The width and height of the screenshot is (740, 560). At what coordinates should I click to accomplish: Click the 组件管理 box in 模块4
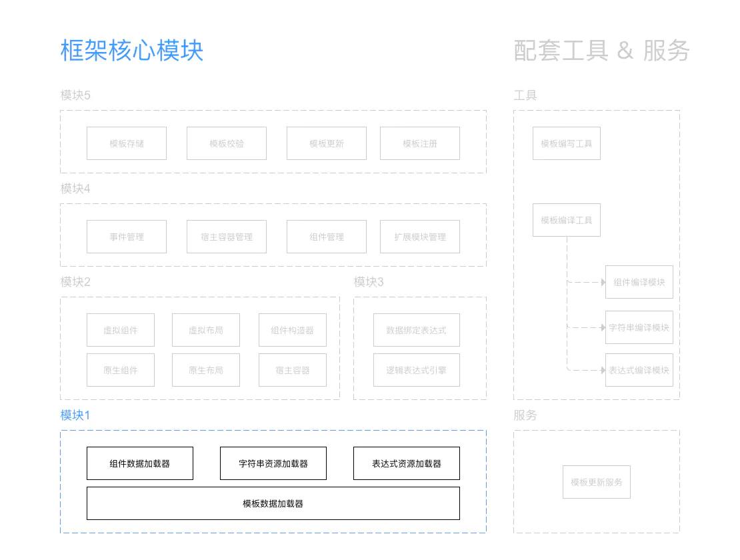click(326, 236)
